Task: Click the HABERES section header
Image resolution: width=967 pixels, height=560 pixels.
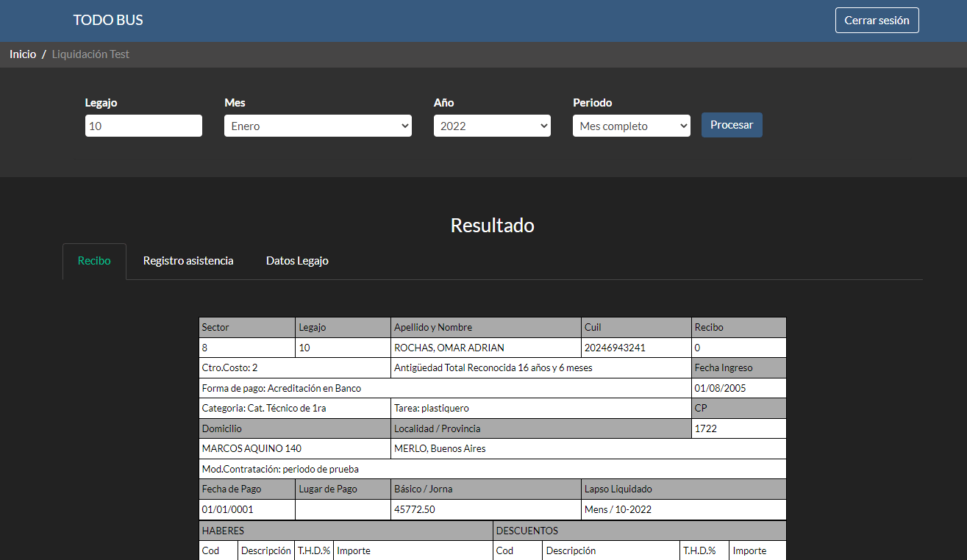Action: point(223,531)
